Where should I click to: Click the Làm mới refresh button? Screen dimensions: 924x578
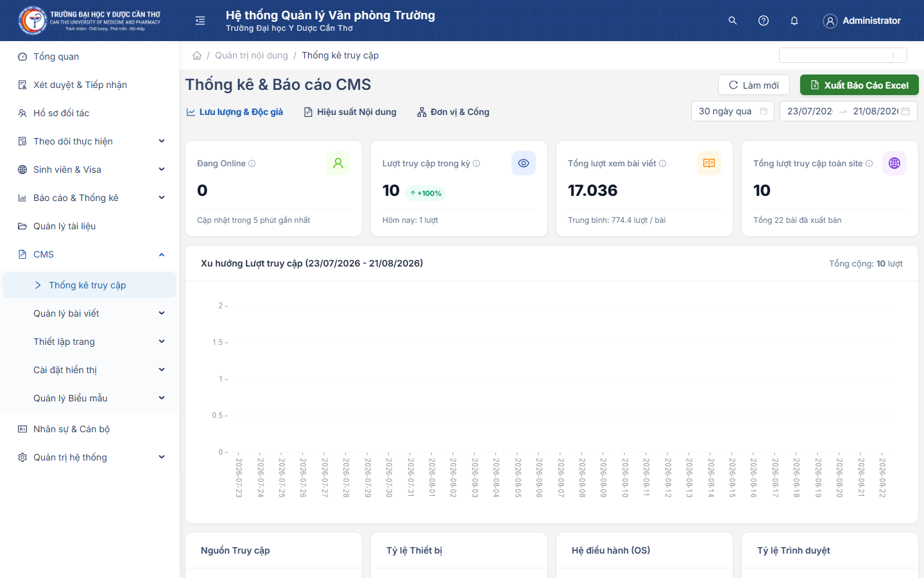(x=755, y=85)
